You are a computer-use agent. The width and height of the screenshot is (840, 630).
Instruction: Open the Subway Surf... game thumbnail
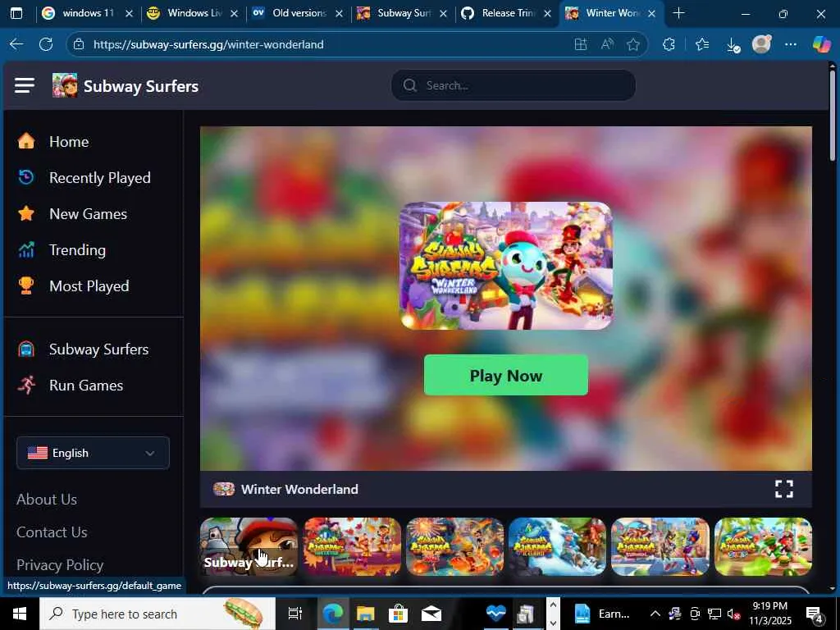pyautogui.click(x=249, y=546)
